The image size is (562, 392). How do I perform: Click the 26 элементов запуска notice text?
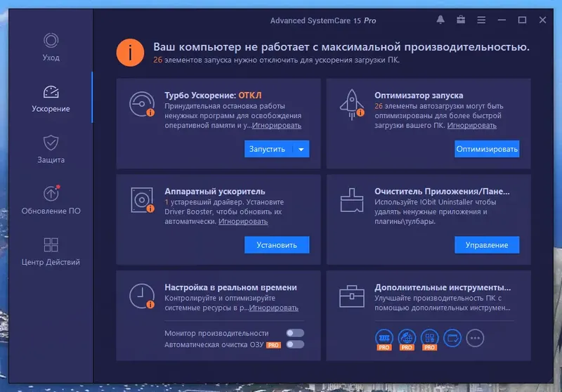click(x=276, y=60)
